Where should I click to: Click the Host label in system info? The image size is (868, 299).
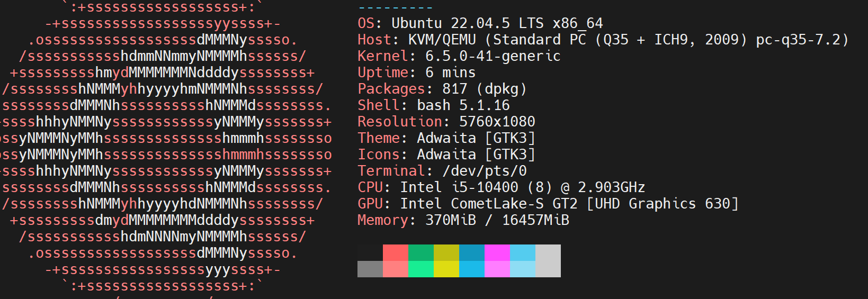pyautogui.click(x=374, y=40)
